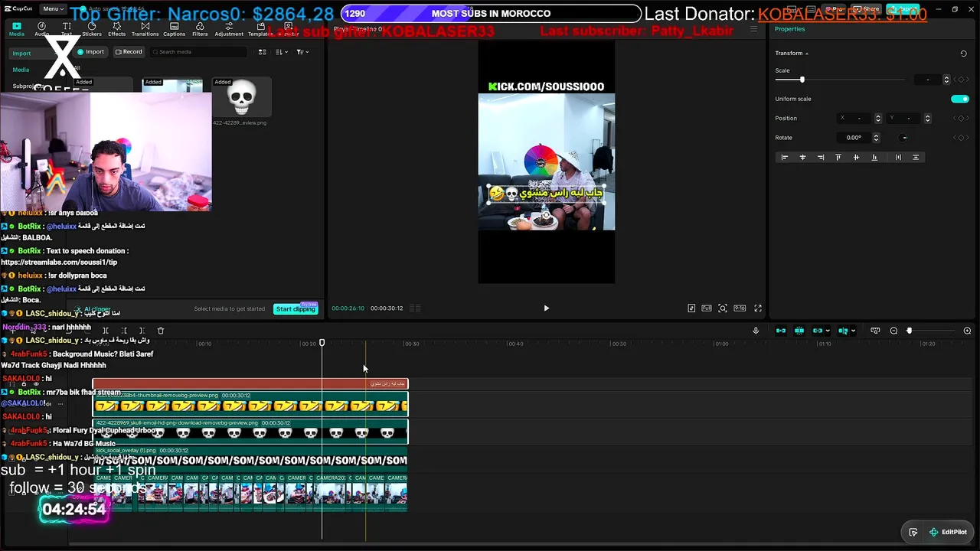
Task: Toggle timeline auto snapping
Action: pyautogui.click(x=799, y=331)
